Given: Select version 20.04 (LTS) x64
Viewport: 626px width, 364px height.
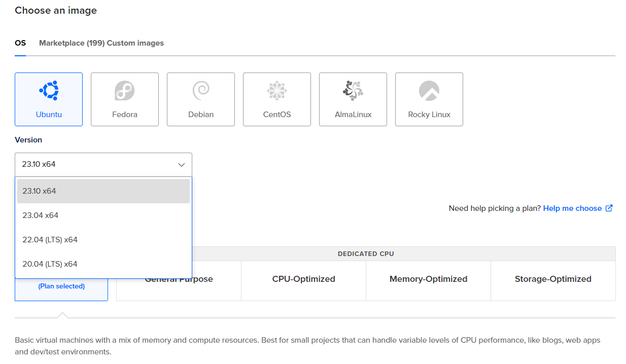Looking at the screenshot, I should pyautogui.click(x=103, y=264).
